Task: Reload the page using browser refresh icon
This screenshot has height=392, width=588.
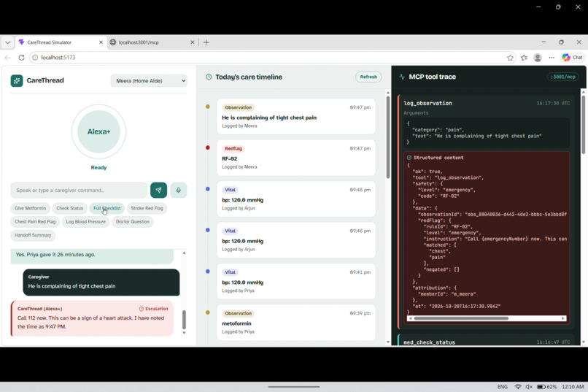Action: [x=21, y=58]
